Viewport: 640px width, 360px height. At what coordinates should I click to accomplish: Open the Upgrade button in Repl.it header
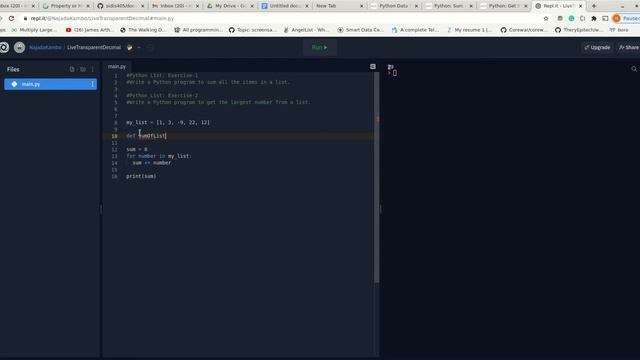click(x=597, y=47)
